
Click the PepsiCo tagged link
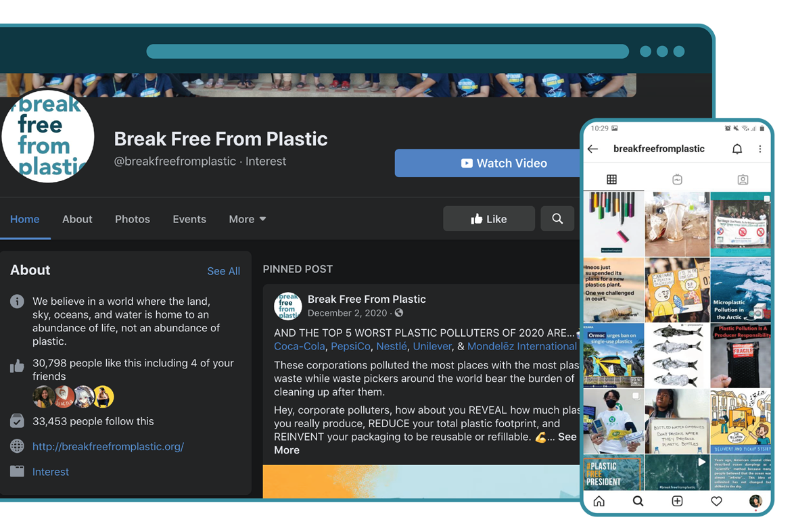(350, 346)
